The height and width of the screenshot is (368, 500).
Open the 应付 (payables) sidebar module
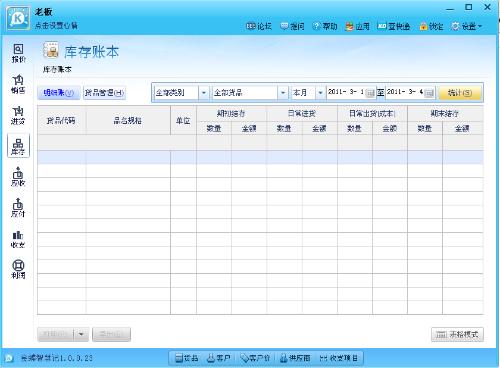(x=18, y=208)
